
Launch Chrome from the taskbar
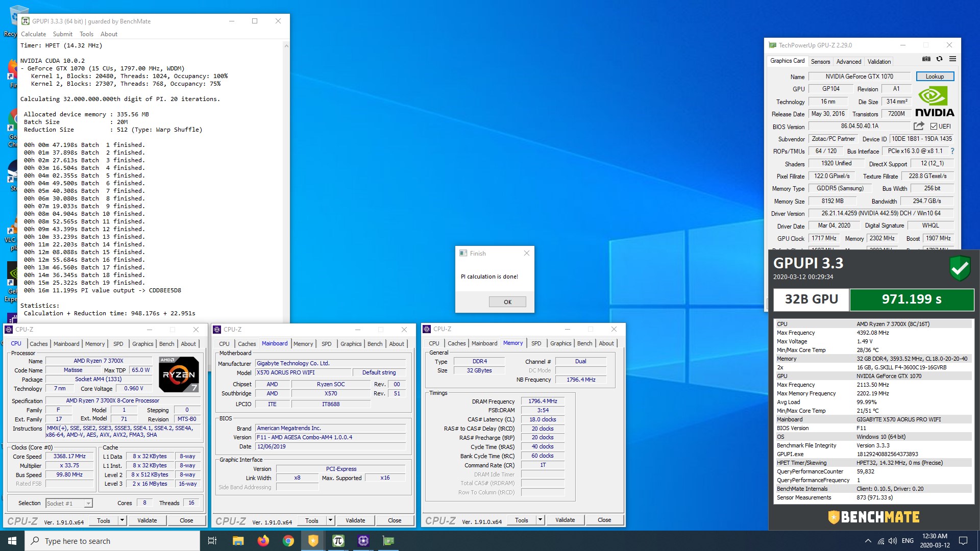click(x=288, y=541)
